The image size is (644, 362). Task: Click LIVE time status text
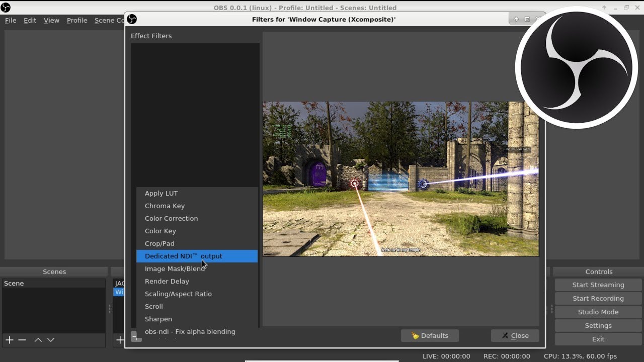pyautogui.click(x=446, y=356)
